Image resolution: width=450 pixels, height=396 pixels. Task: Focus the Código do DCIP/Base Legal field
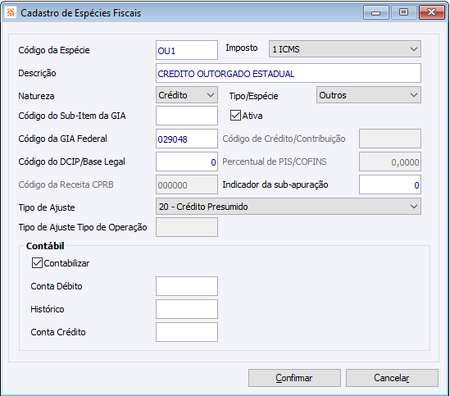click(187, 162)
